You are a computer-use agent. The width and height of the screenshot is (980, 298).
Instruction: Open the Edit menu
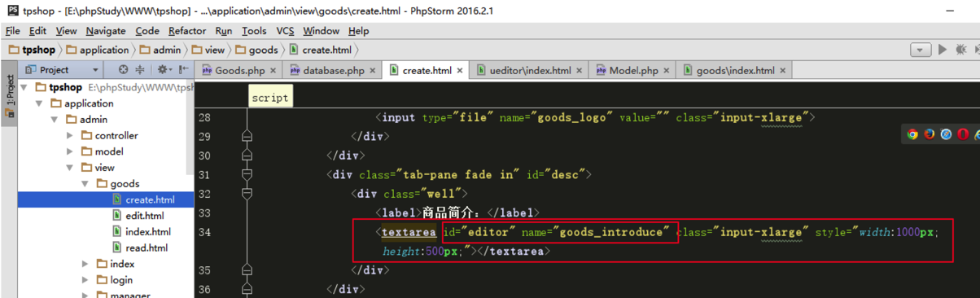click(x=37, y=31)
